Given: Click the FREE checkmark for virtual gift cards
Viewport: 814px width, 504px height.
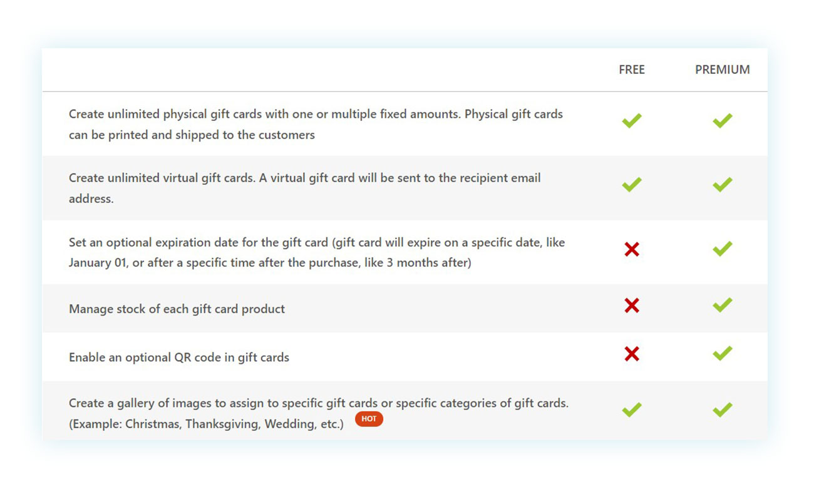Looking at the screenshot, I should pyautogui.click(x=632, y=184).
